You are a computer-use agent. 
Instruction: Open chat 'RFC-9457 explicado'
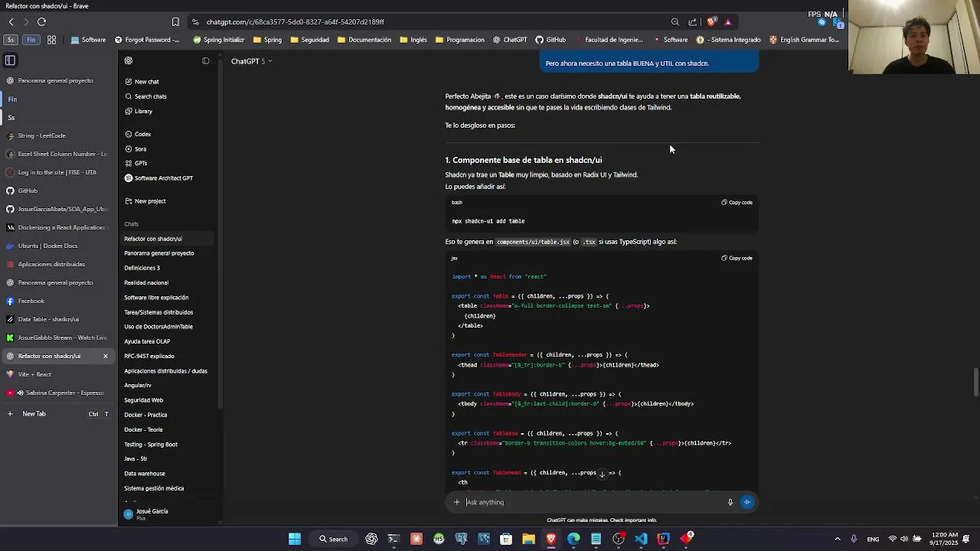149,356
